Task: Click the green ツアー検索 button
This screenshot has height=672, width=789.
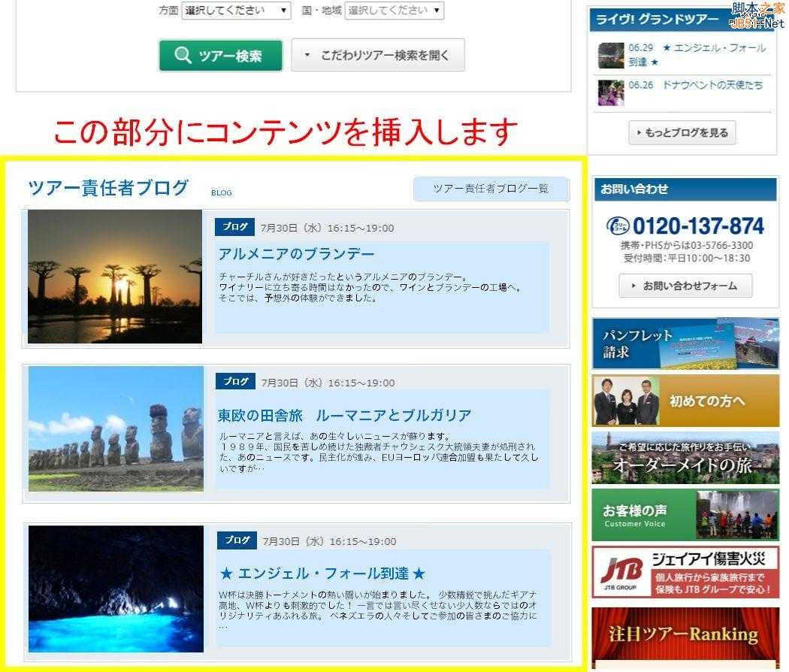Action: coord(221,55)
